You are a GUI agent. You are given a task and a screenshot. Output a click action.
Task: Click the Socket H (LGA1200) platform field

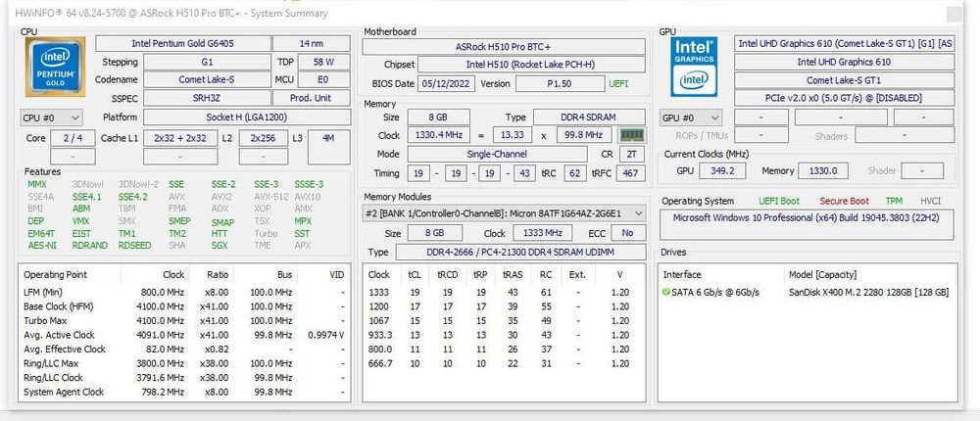coord(247,117)
